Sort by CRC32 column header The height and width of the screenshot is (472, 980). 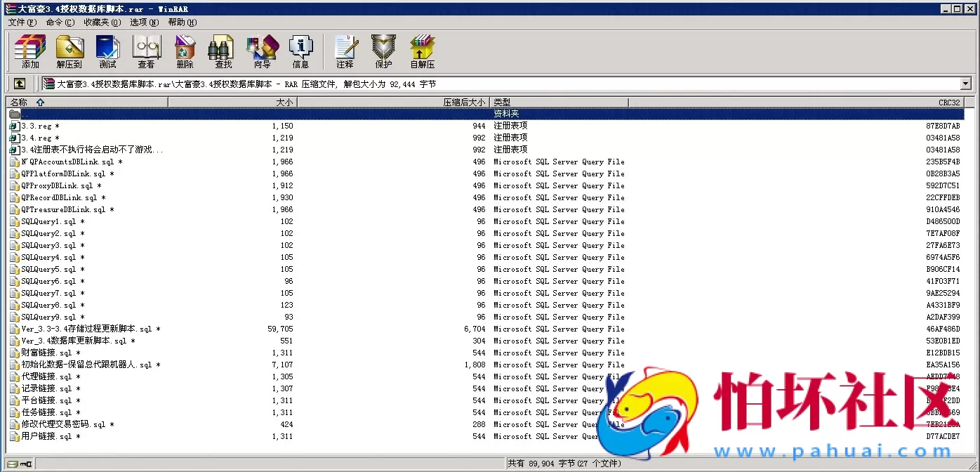coord(948,103)
